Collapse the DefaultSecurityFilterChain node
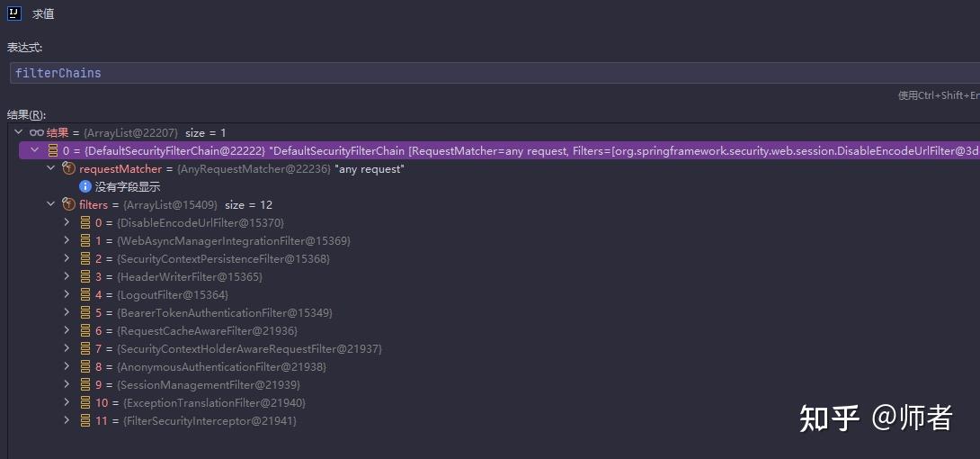980x459 pixels. point(34,150)
